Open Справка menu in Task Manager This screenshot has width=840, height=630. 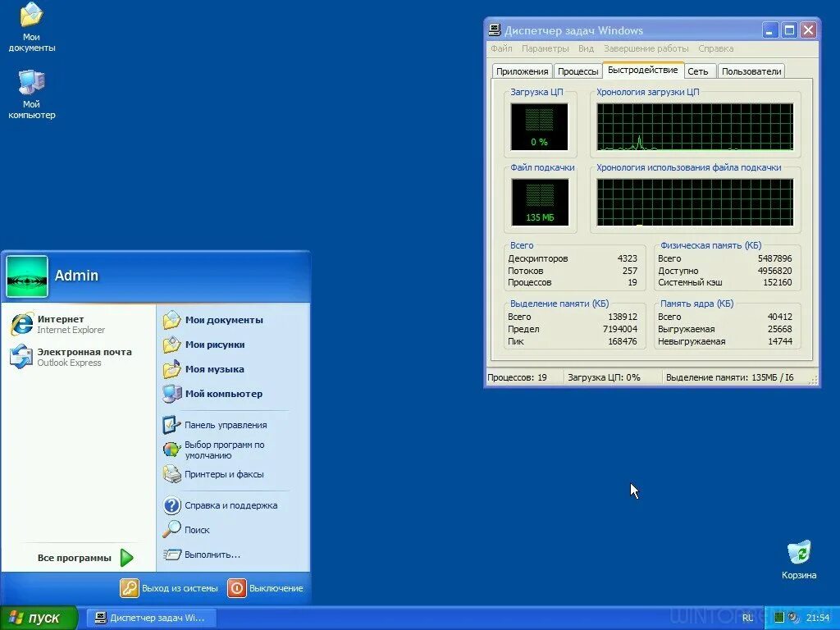coord(715,48)
